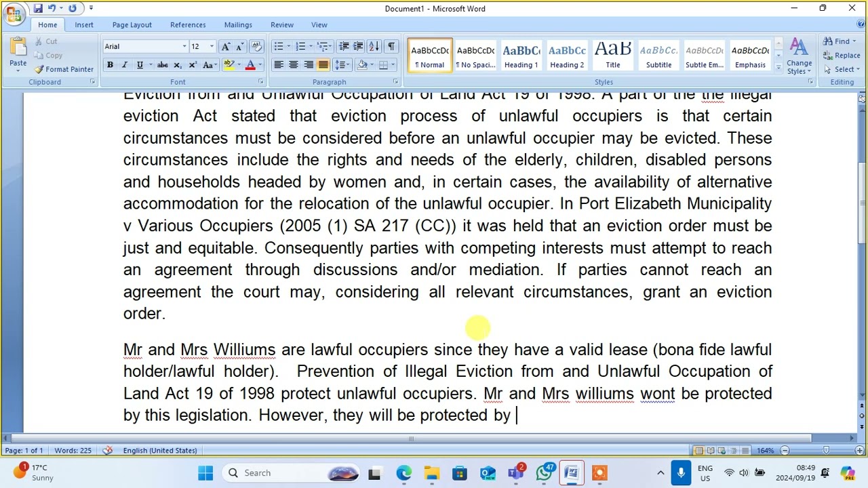
Task: Highlight text with the yellow highlighter
Action: click(229, 65)
